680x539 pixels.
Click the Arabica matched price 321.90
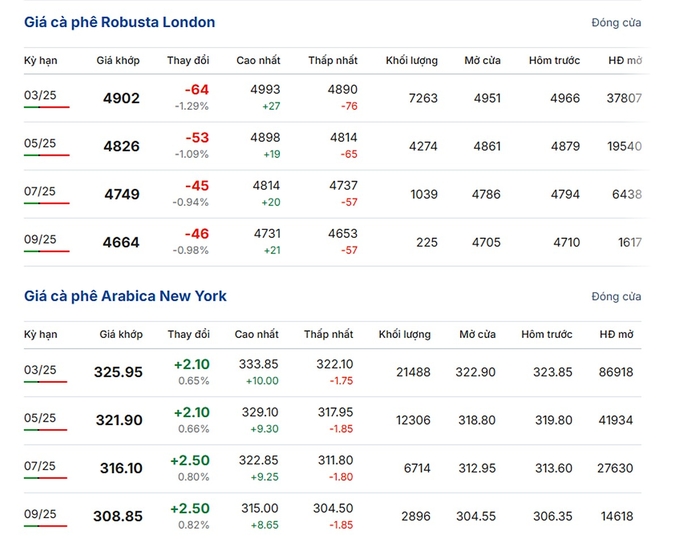(x=119, y=420)
